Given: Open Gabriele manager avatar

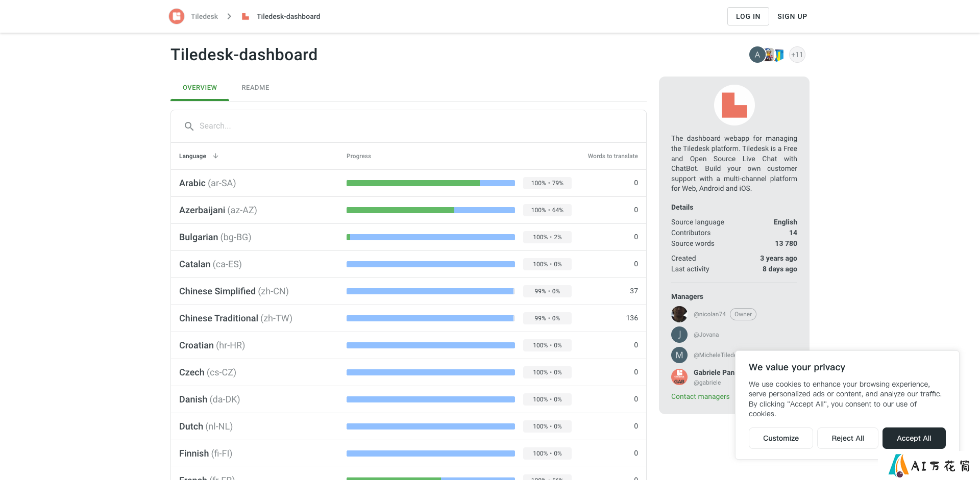Looking at the screenshot, I should pyautogui.click(x=679, y=377).
